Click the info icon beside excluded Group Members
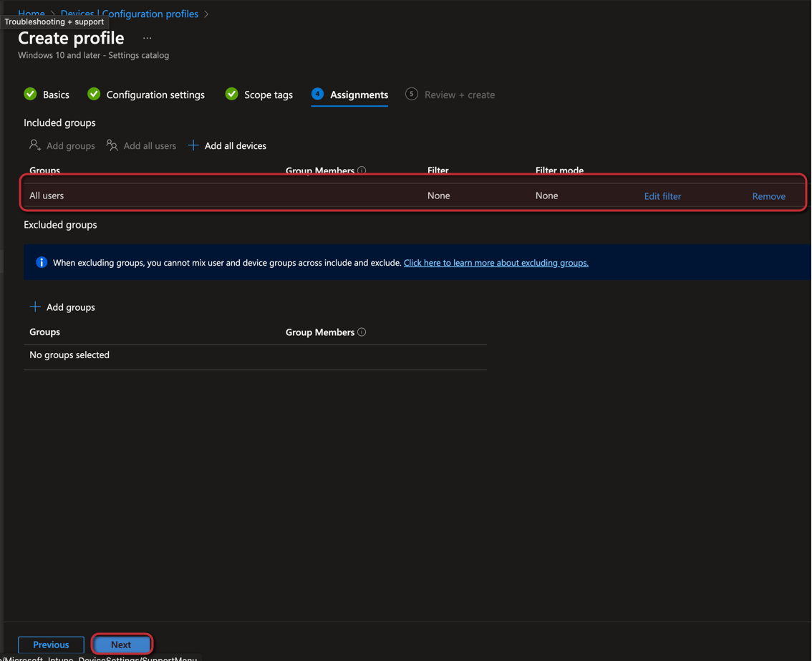The image size is (812, 661). [x=362, y=332]
